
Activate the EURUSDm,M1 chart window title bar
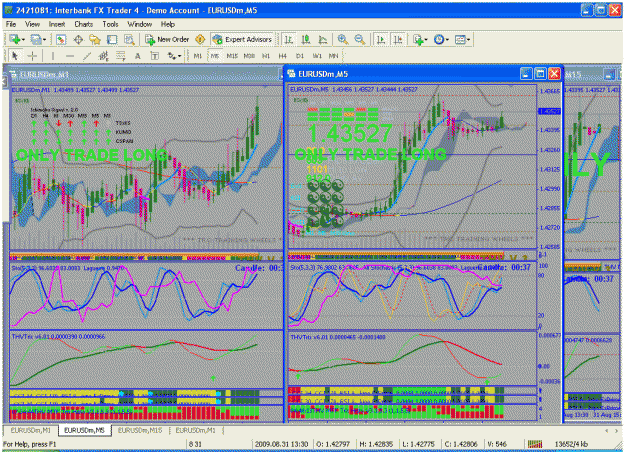click(x=143, y=75)
